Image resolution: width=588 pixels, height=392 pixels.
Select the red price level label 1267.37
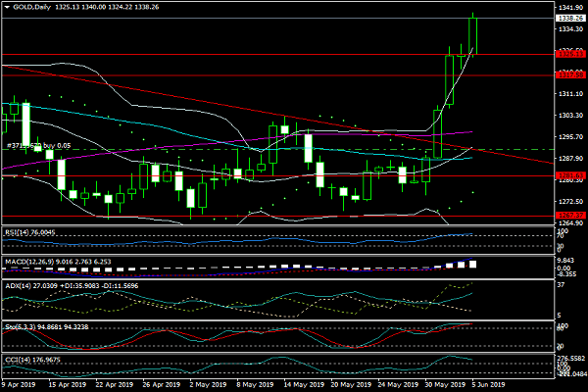tap(570, 216)
